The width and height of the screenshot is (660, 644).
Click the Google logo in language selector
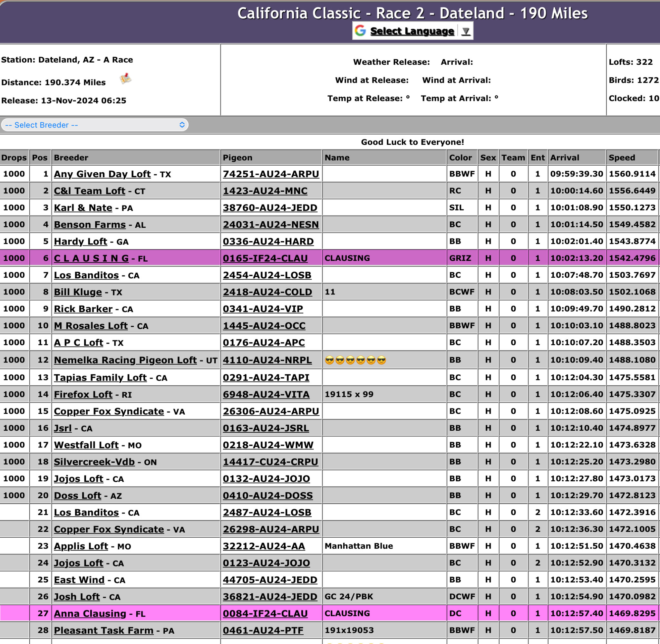tap(360, 31)
